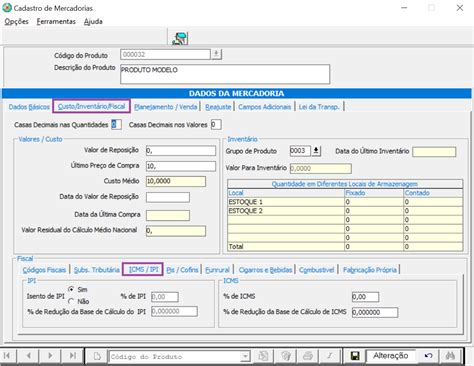
Task: Click Data do Valor de Reposição field
Action: (168, 197)
